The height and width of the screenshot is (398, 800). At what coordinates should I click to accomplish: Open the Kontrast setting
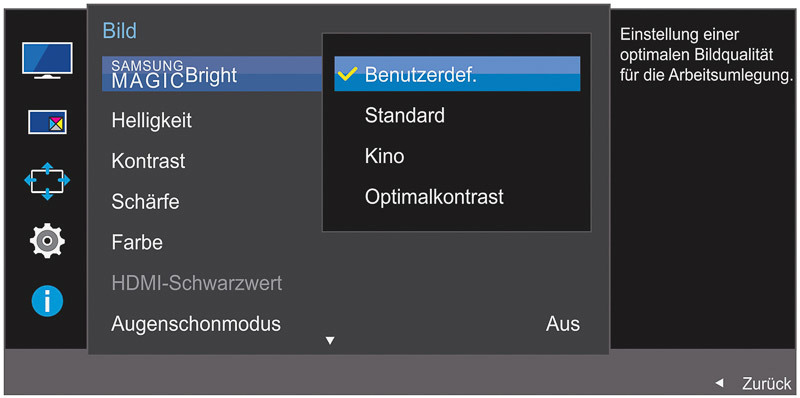pyautogui.click(x=148, y=161)
